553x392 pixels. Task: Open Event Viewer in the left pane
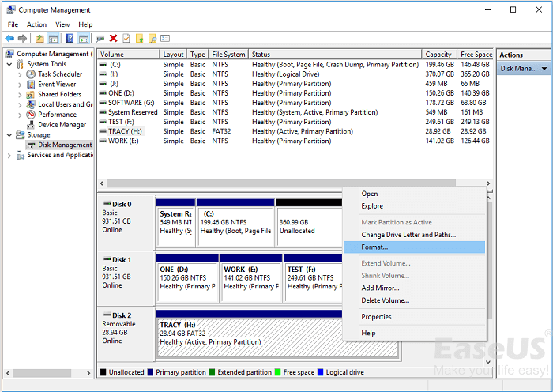pos(57,84)
